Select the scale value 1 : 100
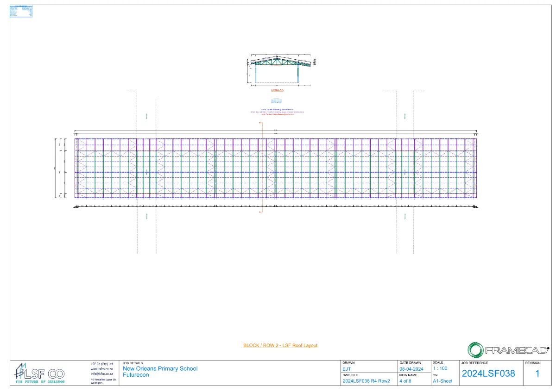Viewport: 556px width, 392px height. (440, 368)
